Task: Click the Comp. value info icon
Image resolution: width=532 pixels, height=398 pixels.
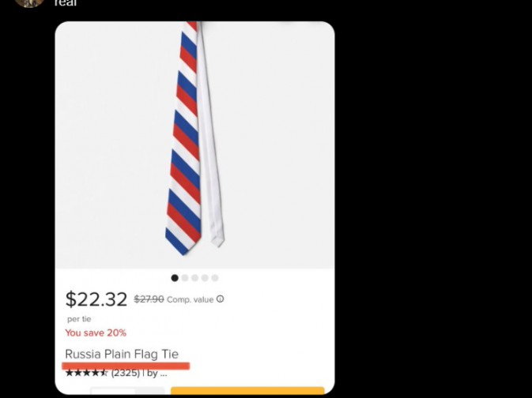Action: [x=221, y=299]
